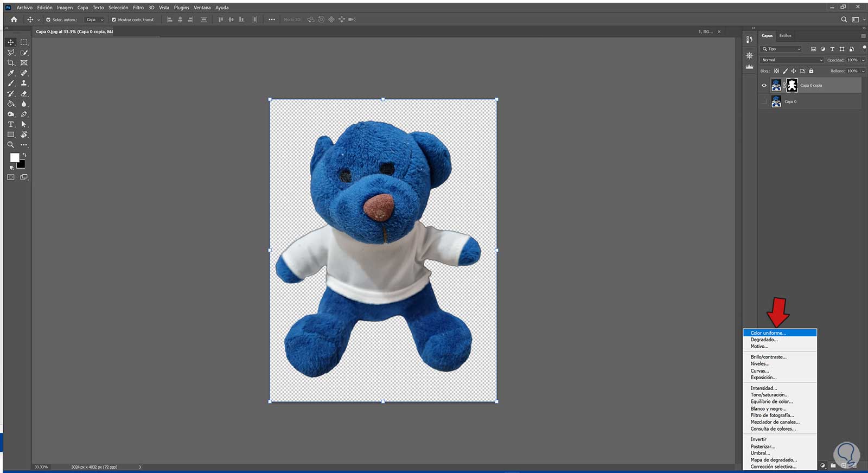Viewport: 868px width, 473px height.
Task: Select the Rectangular Marquee tool
Action: click(x=24, y=42)
